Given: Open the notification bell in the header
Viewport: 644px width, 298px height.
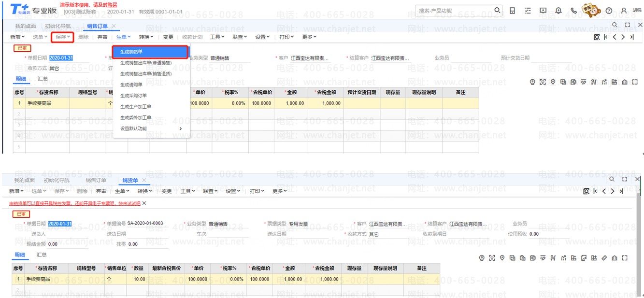Looking at the screenshot, I should [558, 11].
